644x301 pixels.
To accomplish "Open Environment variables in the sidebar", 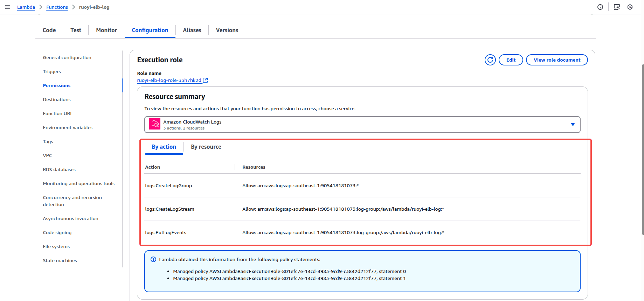I will [68, 127].
